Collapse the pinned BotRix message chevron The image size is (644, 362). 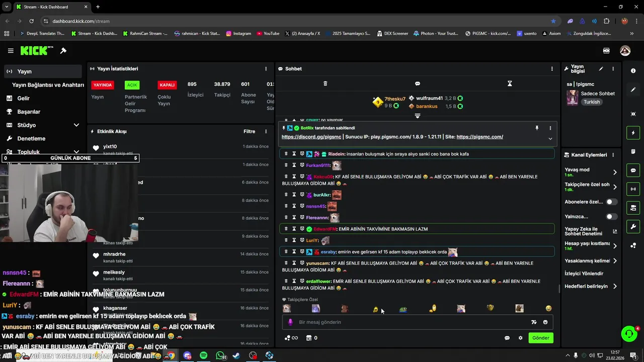click(550, 139)
